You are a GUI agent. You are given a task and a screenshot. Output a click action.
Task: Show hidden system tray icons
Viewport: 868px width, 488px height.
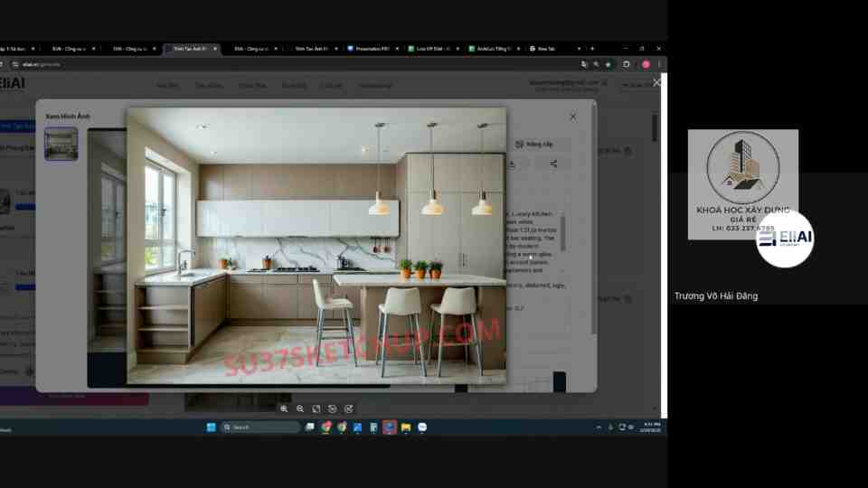[599, 427]
